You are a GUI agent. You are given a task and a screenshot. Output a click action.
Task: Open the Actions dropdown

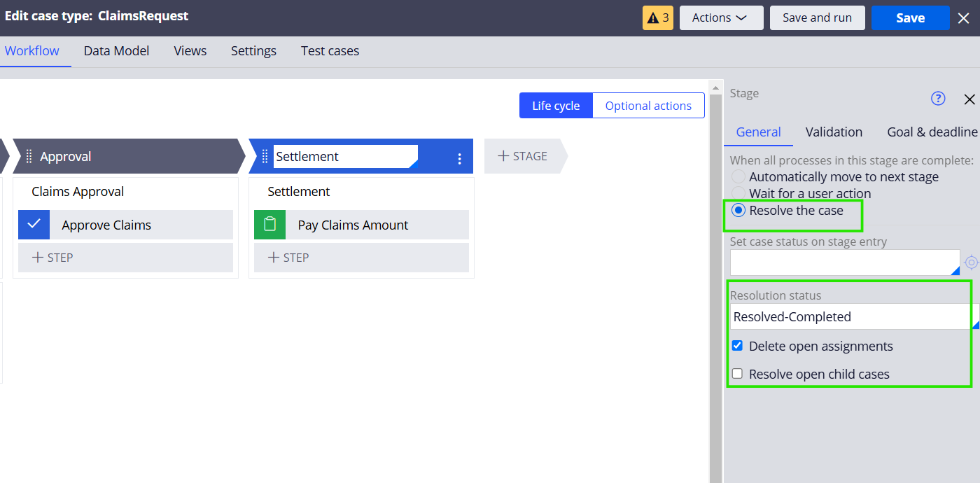point(721,17)
